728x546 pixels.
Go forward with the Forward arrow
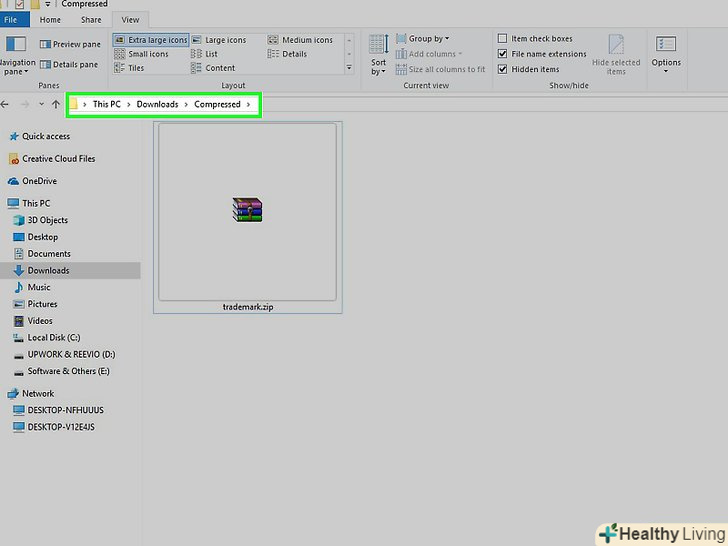[25, 104]
